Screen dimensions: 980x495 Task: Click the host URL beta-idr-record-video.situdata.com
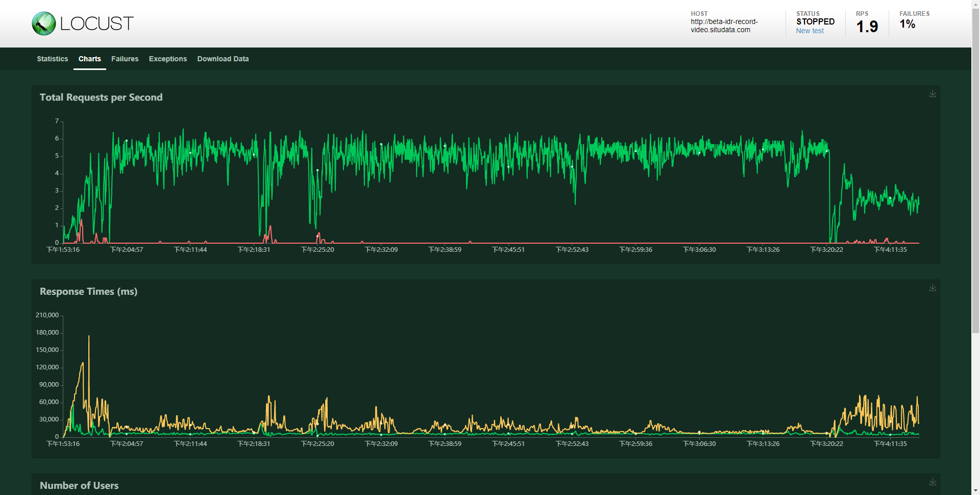pos(724,26)
